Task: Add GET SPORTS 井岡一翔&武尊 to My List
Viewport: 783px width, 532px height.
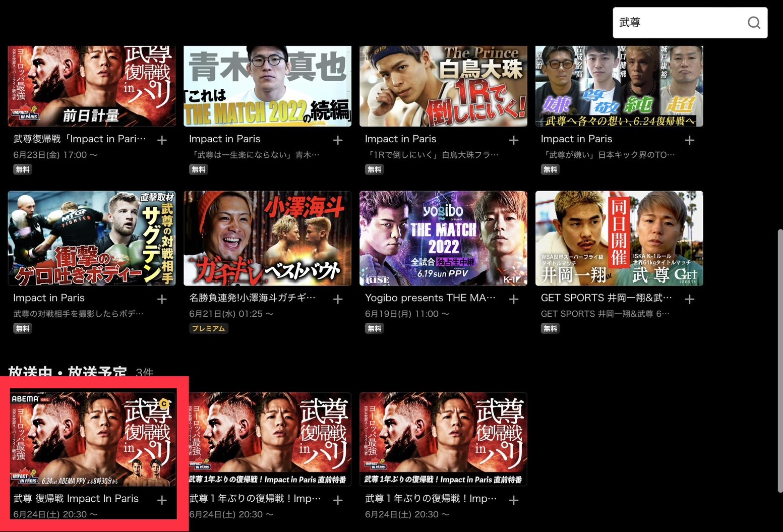Action: pos(690,300)
